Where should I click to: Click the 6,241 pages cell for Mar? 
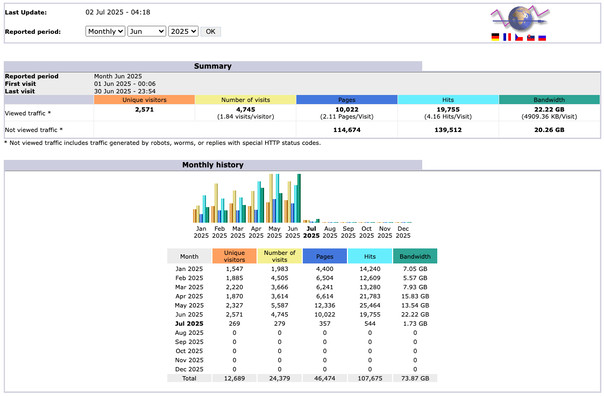(325, 287)
